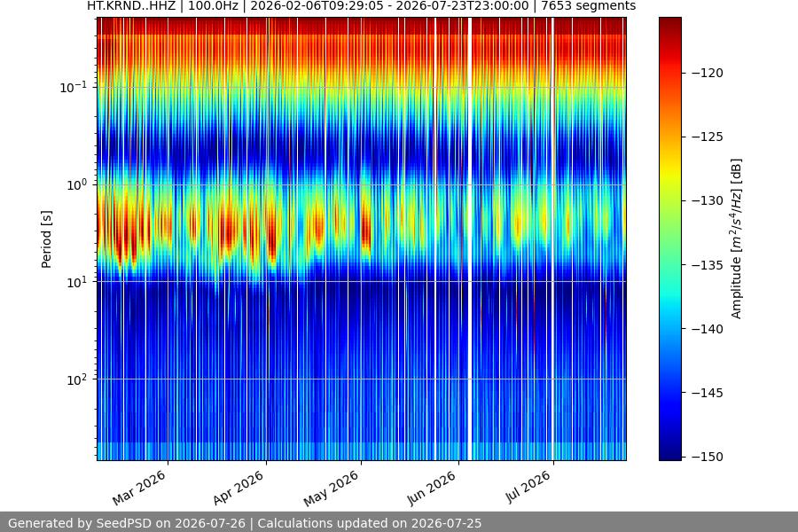Select the Mar 2026 x-axis label
The width and height of the screenshot is (798, 532).
tap(139, 488)
